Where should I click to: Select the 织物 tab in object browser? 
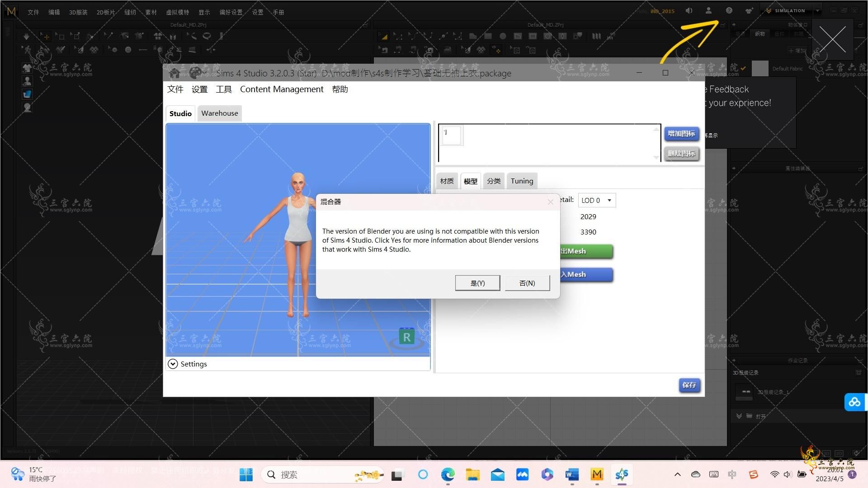760,34
